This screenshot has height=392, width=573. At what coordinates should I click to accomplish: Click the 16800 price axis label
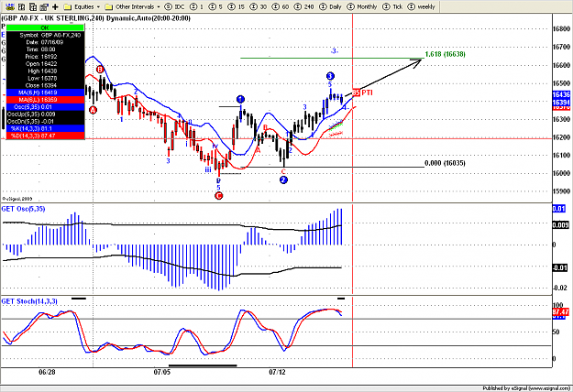[561, 28]
